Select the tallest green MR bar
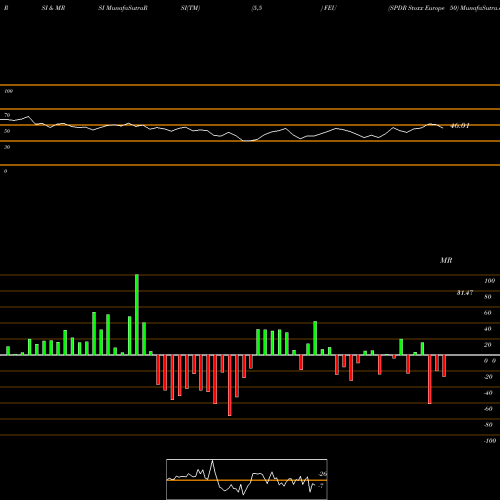This screenshot has height=500, width=500. pyautogui.click(x=137, y=315)
